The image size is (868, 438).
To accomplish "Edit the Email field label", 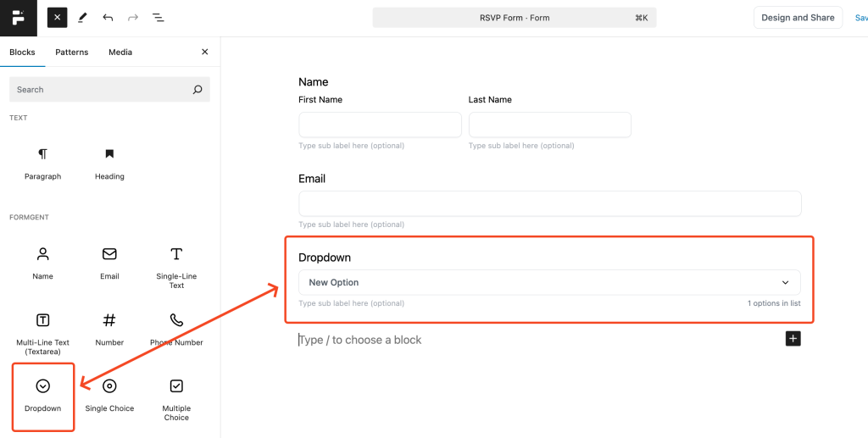I will [312, 180].
